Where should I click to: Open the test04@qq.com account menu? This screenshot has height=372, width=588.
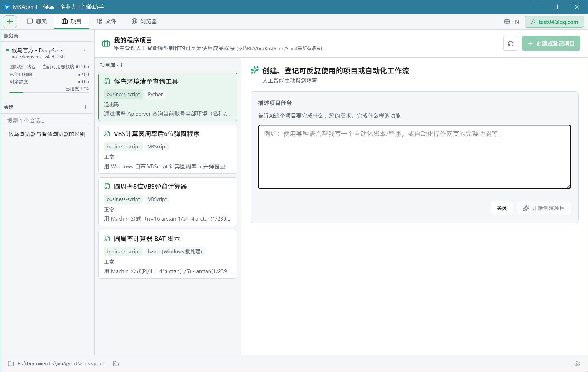pyautogui.click(x=554, y=22)
